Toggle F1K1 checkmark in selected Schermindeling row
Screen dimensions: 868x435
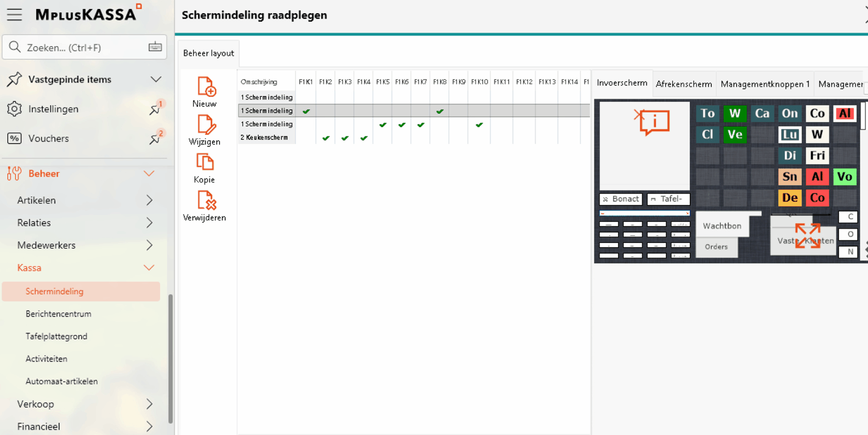pos(306,111)
